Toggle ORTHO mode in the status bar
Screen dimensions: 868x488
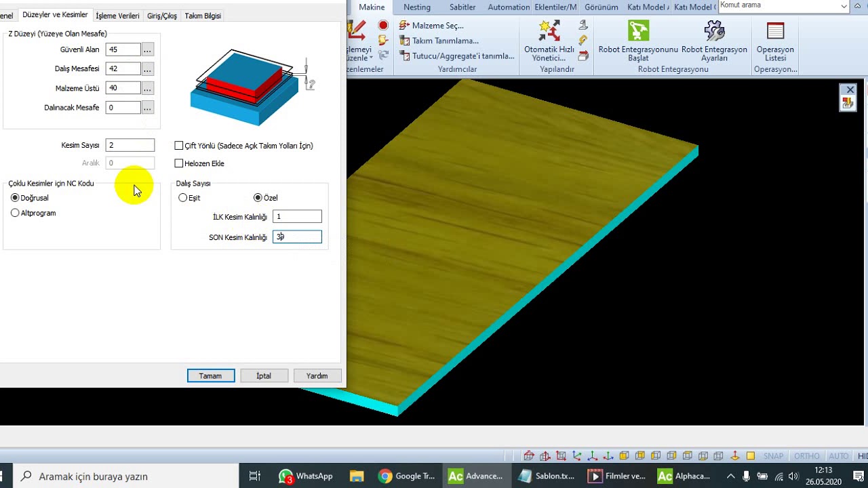(x=807, y=456)
